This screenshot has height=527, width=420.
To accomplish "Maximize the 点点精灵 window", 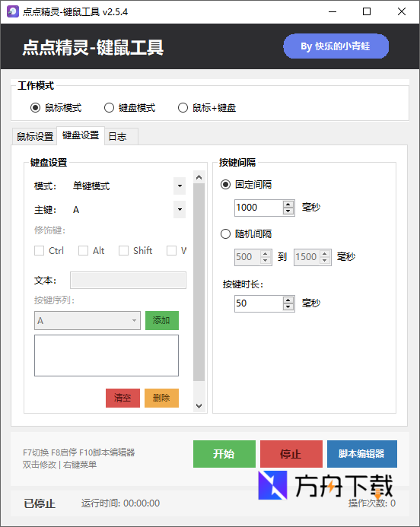I will (367, 11).
